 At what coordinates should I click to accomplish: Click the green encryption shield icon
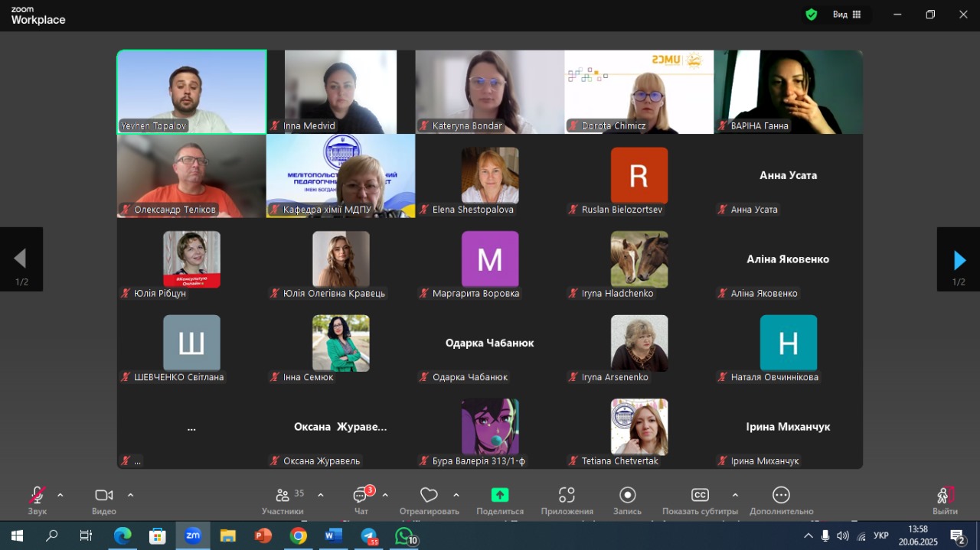tap(811, 15)
